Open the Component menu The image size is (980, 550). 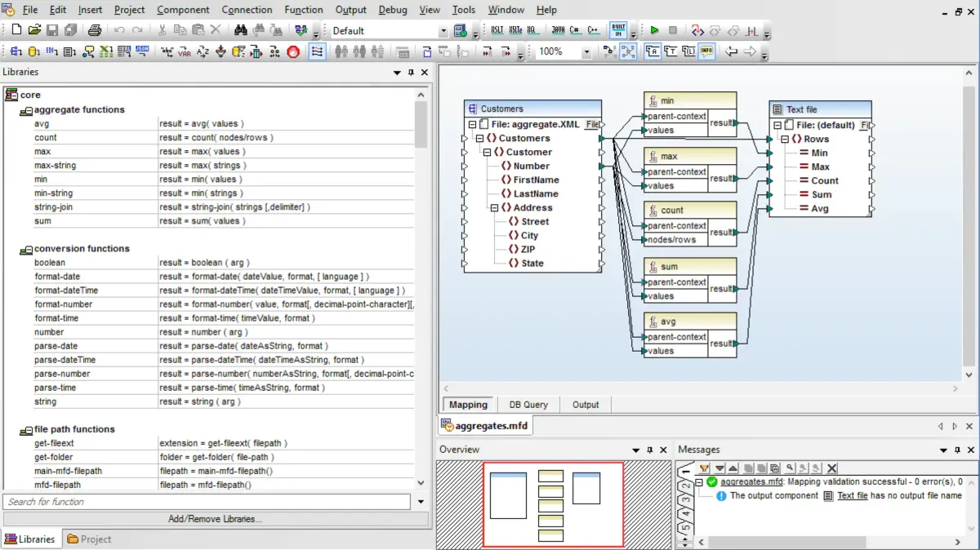[183, 10]
